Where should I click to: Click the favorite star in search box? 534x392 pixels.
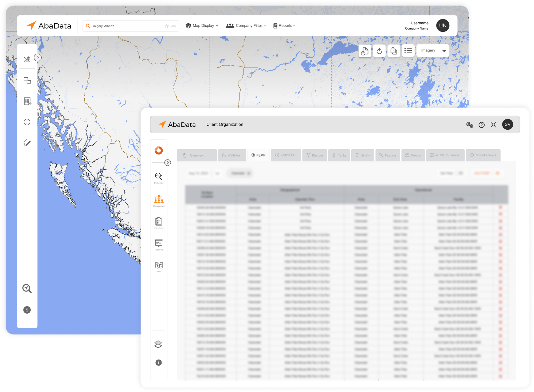(x=167, y=26)
